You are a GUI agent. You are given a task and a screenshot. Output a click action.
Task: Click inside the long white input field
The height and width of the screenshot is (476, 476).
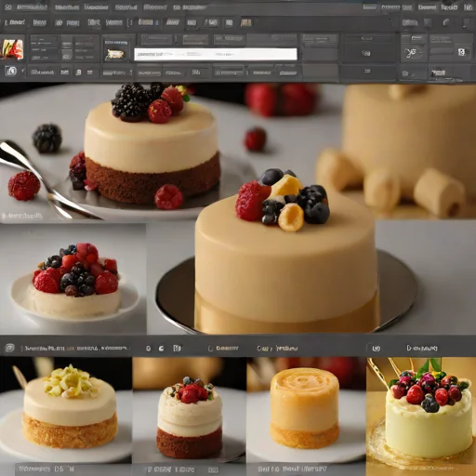click(216, 54)
